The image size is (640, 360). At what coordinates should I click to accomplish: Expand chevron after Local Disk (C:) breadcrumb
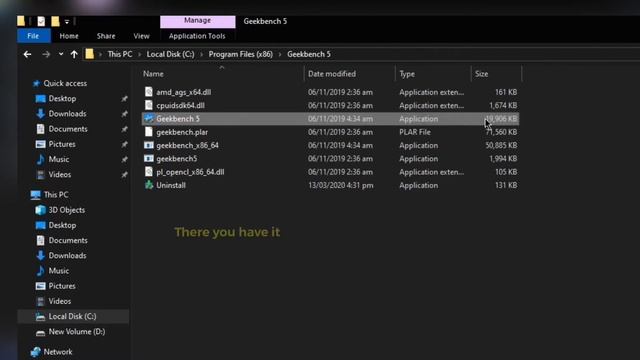[x=201, y=54]
